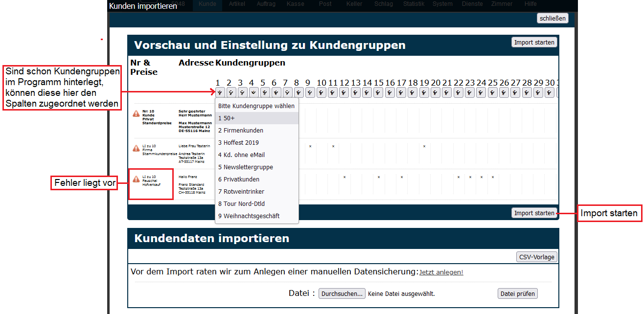The width and height of the screenshot is (644, 314).
Task: Open dropdown under column 25
Action: [x=492, y=92]
